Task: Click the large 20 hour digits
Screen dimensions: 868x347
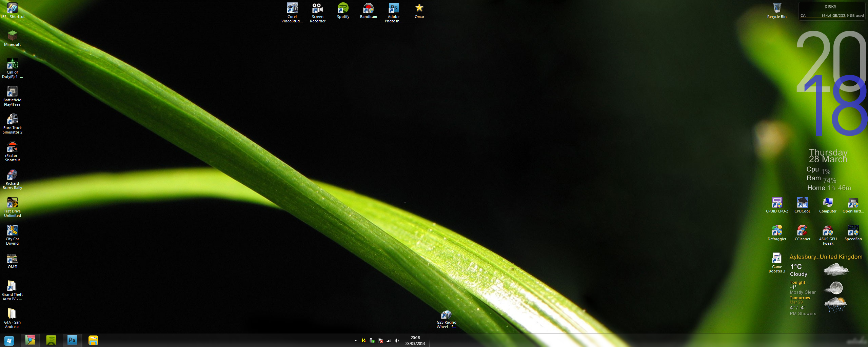Action: tap(831, 61)
